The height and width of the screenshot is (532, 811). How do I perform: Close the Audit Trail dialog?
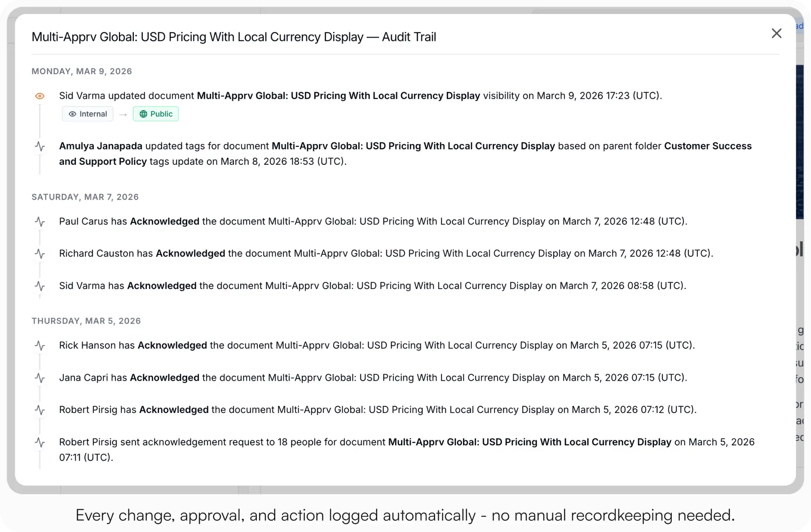[x=776, y=34]
